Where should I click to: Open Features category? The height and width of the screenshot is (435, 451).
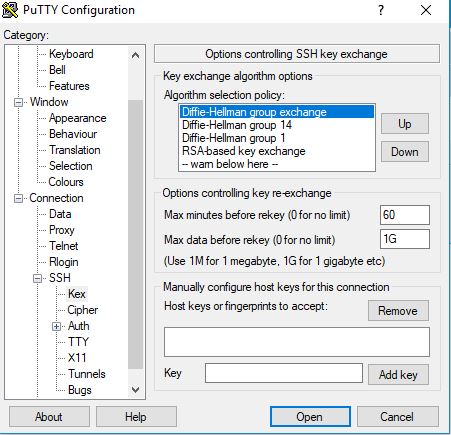(x=69, y=86)
